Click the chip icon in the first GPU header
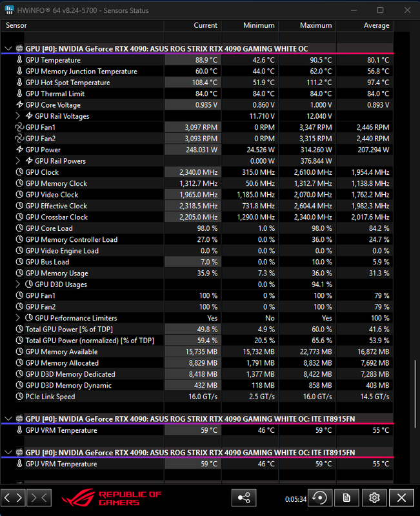The width and height of the screenshot is (420, 516). 19,49
